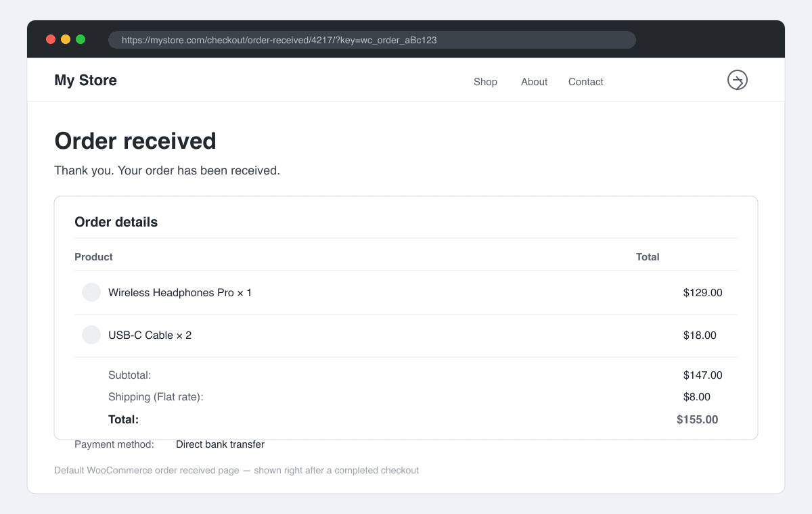Select the Order received heading

[135, 141]
